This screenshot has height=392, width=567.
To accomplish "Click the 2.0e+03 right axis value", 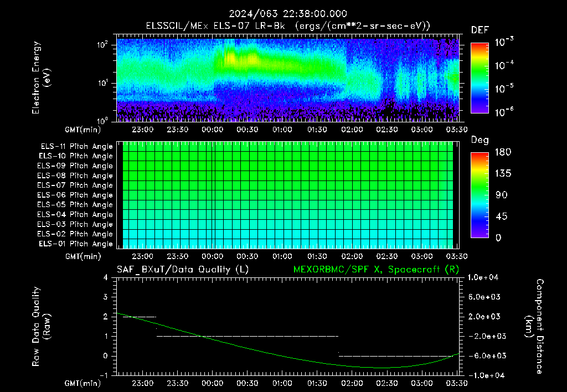I will pos(484,317).
